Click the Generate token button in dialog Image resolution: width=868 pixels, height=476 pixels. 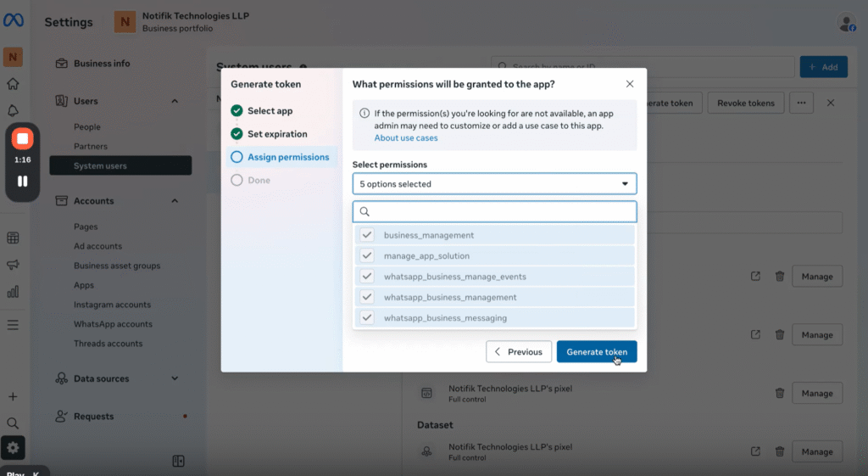[597, 352]
